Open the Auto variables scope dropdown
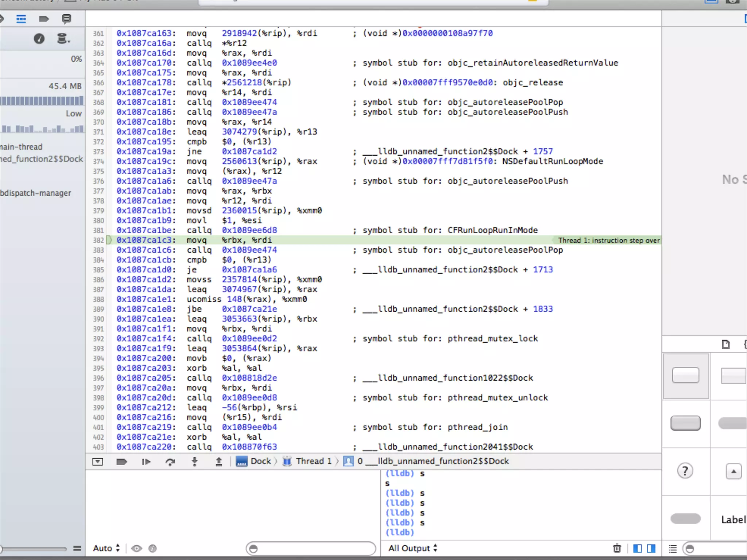This screenshot has width=747, height=560. click(x=106, y=548)
